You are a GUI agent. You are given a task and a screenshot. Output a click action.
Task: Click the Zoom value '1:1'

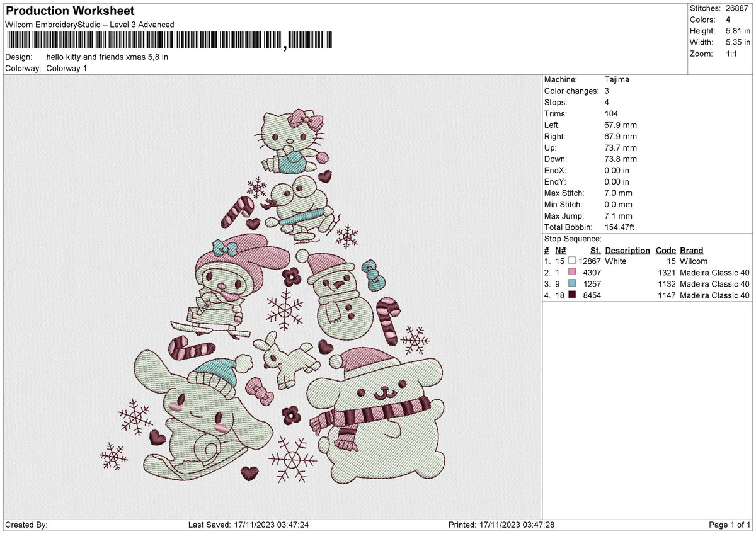tap(733, 54)
